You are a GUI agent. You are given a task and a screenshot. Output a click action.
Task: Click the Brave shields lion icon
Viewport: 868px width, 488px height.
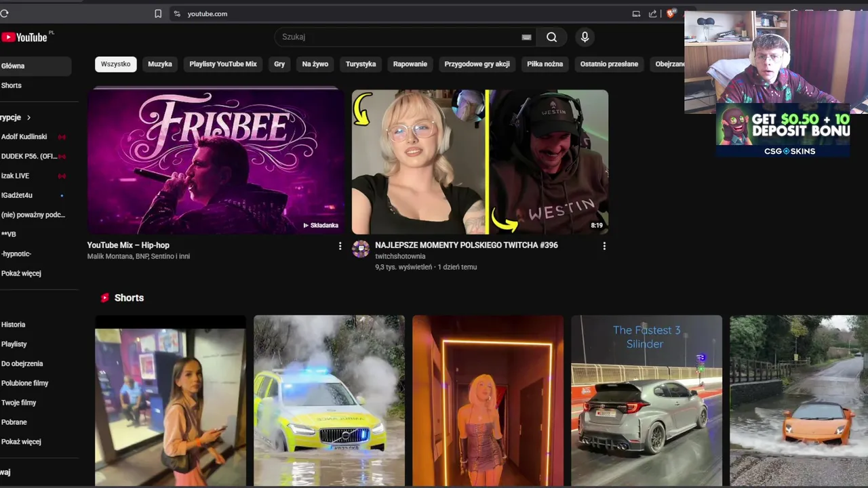tap(671, 14)
